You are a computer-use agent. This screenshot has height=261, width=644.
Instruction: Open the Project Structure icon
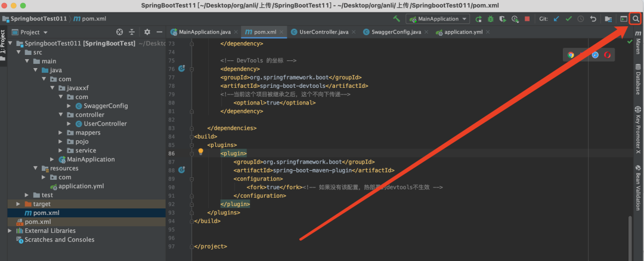click(x=608, y=19)
